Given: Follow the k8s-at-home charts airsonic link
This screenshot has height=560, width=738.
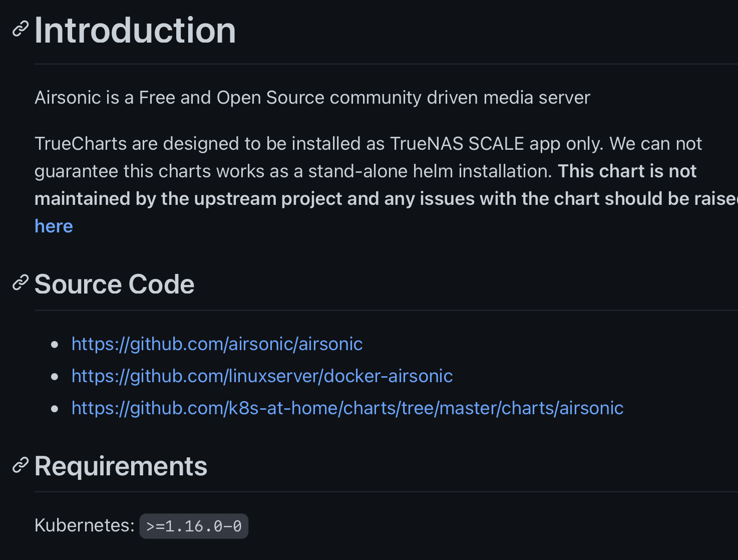Looking at the screenshot, I should pyautogui.click(x=347, y=408).
